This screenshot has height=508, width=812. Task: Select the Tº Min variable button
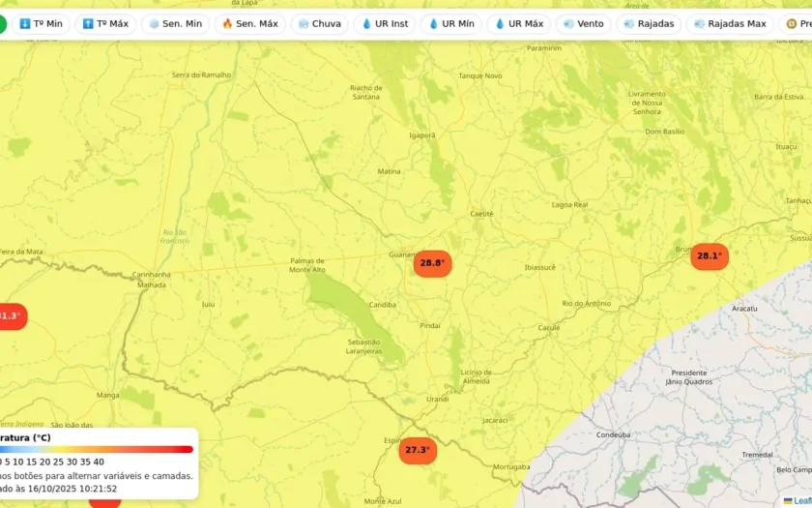[41, 24]
